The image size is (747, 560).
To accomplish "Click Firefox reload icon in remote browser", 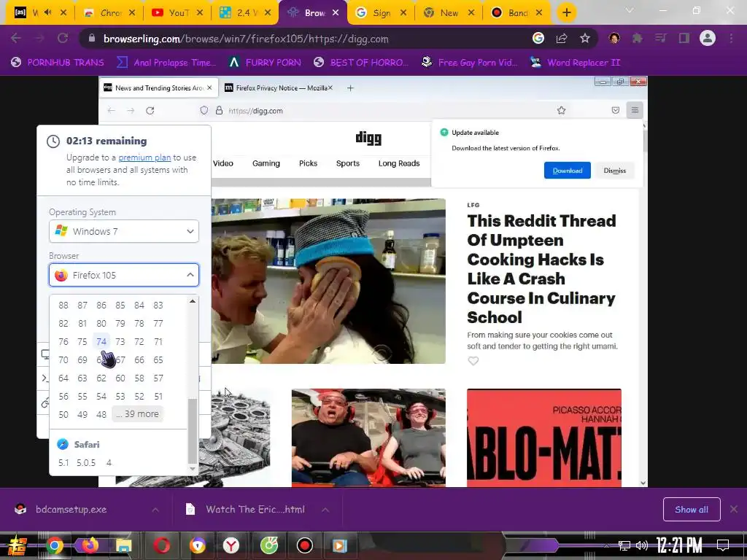I will pos(150,111).
